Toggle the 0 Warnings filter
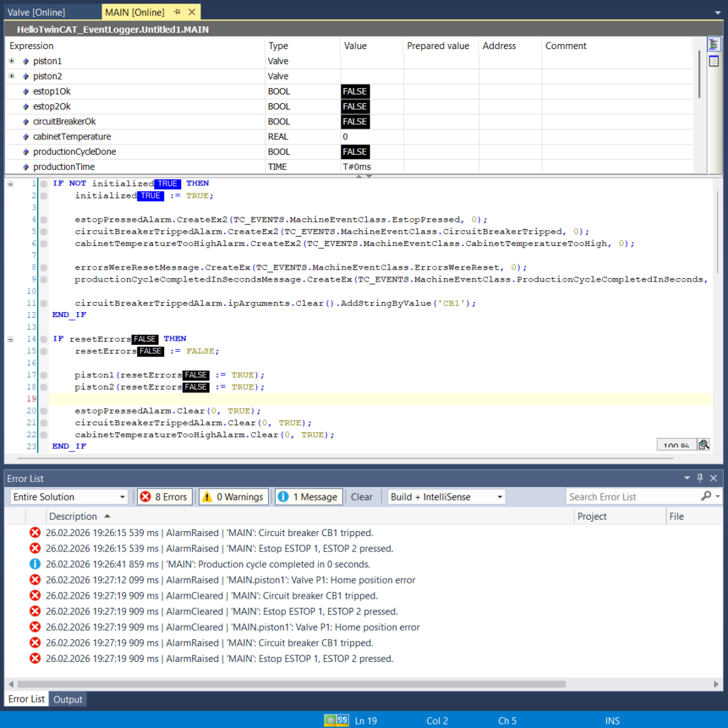The image size is (728, 728). tap(233, 497)
